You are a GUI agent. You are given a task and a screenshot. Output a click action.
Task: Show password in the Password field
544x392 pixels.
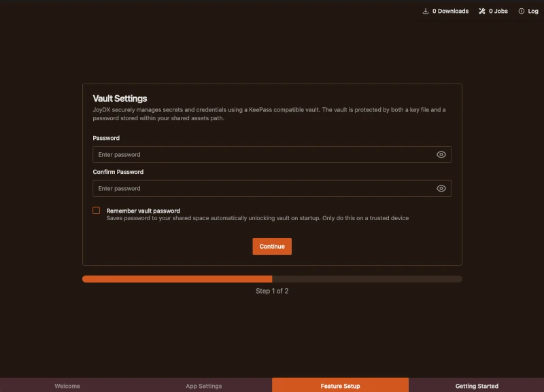[441, 155]
